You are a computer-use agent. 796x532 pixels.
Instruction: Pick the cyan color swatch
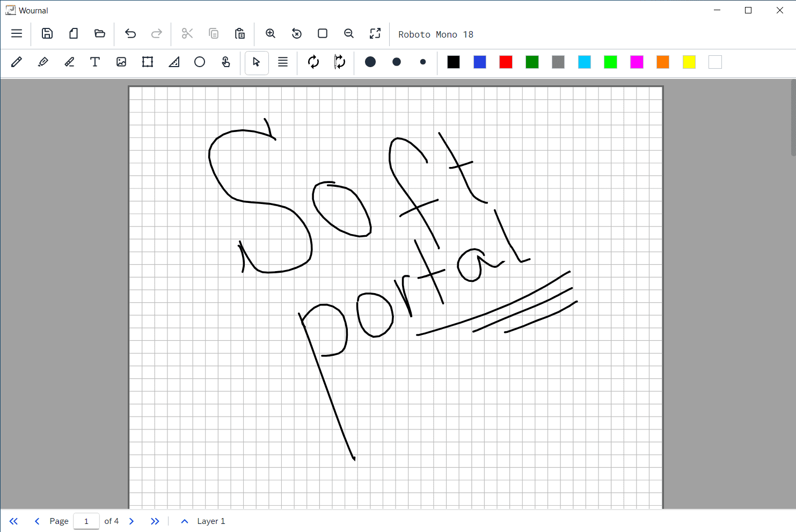click(x=585, y=62)
